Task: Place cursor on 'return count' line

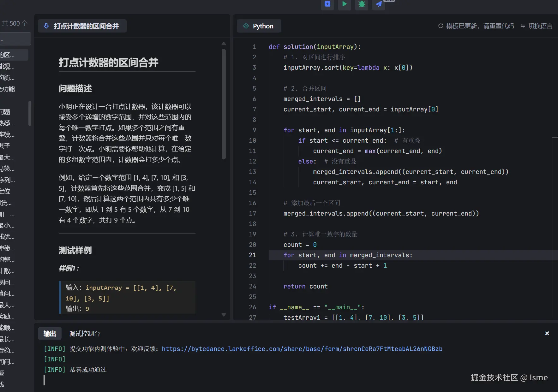Action: click(x=306, y=286)
